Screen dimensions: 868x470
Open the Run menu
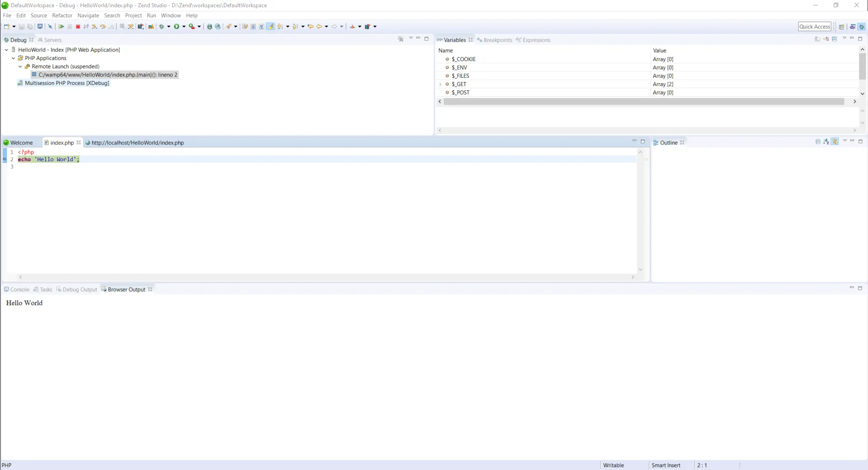(151, 15)
